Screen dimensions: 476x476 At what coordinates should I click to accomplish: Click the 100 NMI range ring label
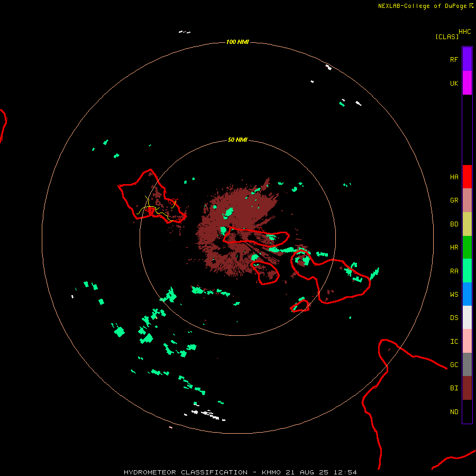click(x=237, y=42)
